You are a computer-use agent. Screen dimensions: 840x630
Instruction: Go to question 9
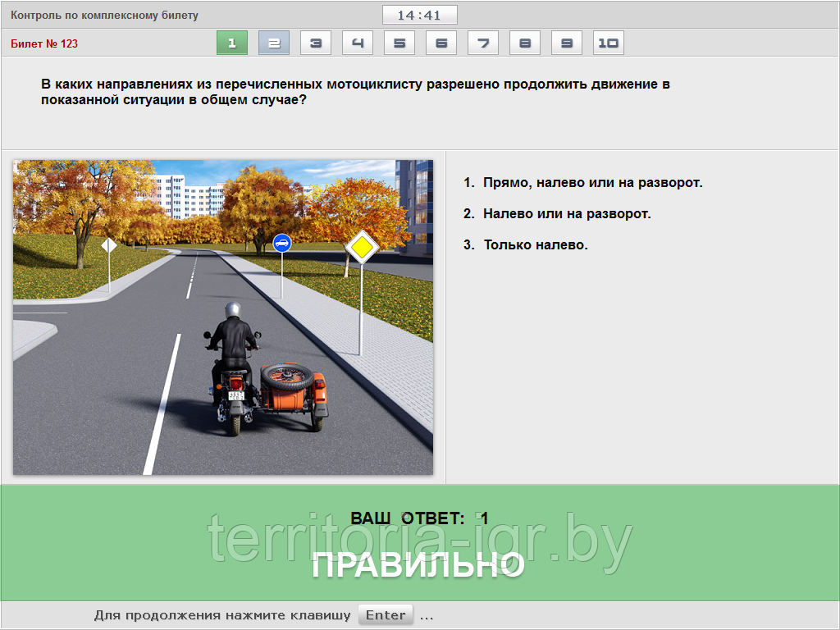(x=567, y=42)
